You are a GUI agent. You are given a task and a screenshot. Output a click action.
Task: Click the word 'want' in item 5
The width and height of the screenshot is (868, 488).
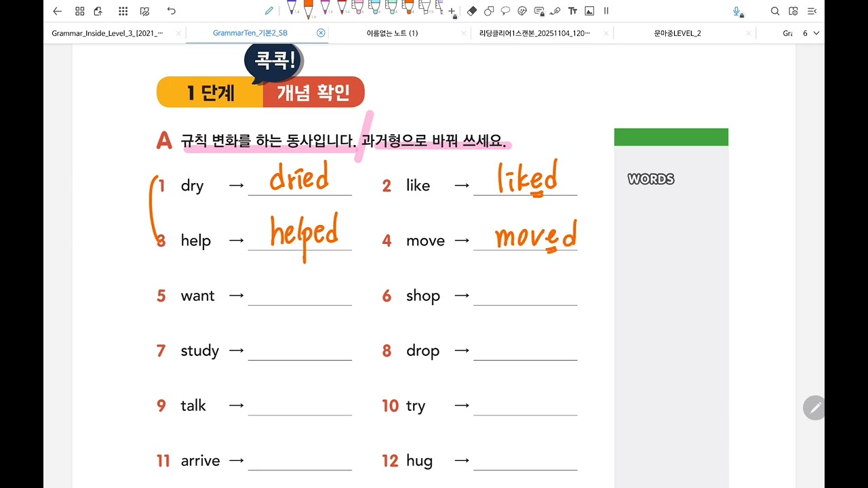pyautogui.click(x=197, y=296)
